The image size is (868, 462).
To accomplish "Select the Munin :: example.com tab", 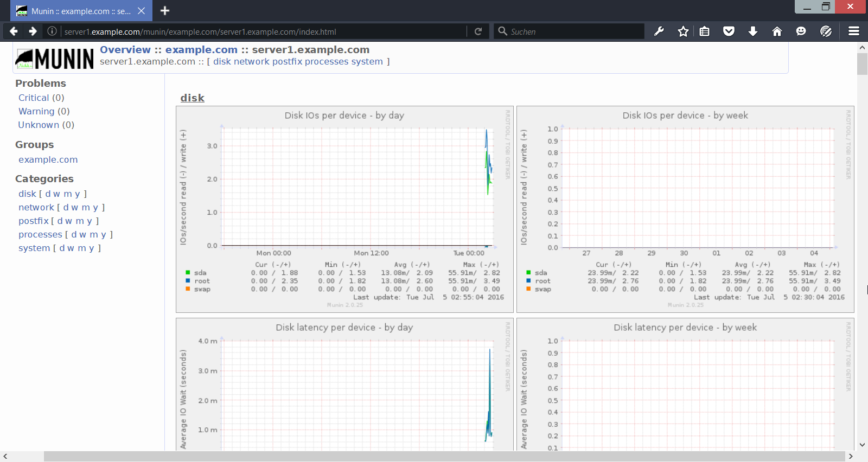I will (x=81, y=11).
